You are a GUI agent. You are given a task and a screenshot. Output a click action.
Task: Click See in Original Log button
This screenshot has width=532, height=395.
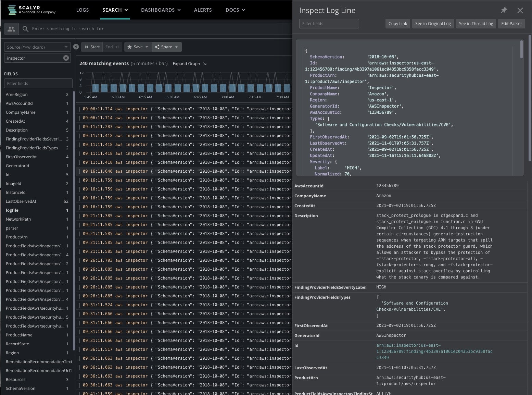click(x=433, y=24)
